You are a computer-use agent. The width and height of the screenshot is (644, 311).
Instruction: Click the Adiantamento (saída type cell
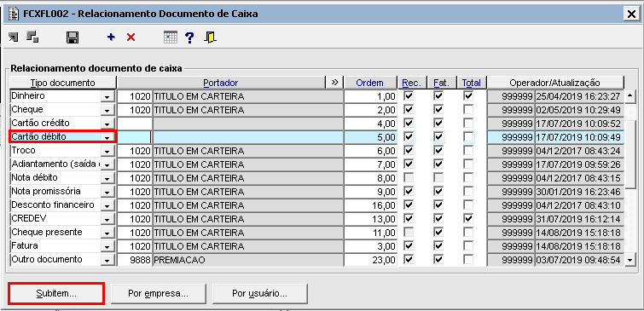pyautogui.click(x=55, y=164)
